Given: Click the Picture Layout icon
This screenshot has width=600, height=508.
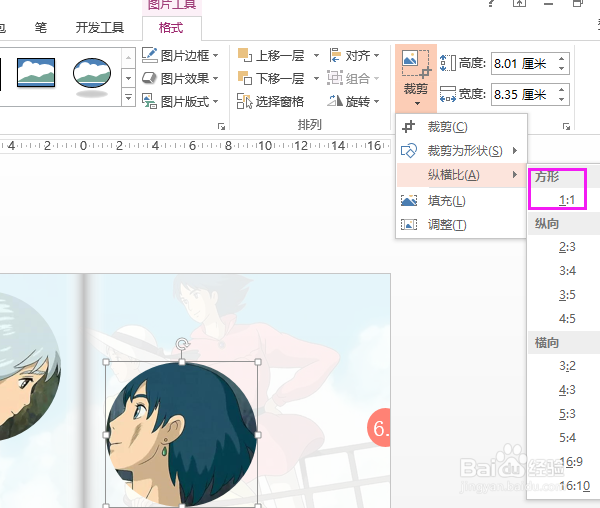Looking at the screenshot, I should 150,101.
